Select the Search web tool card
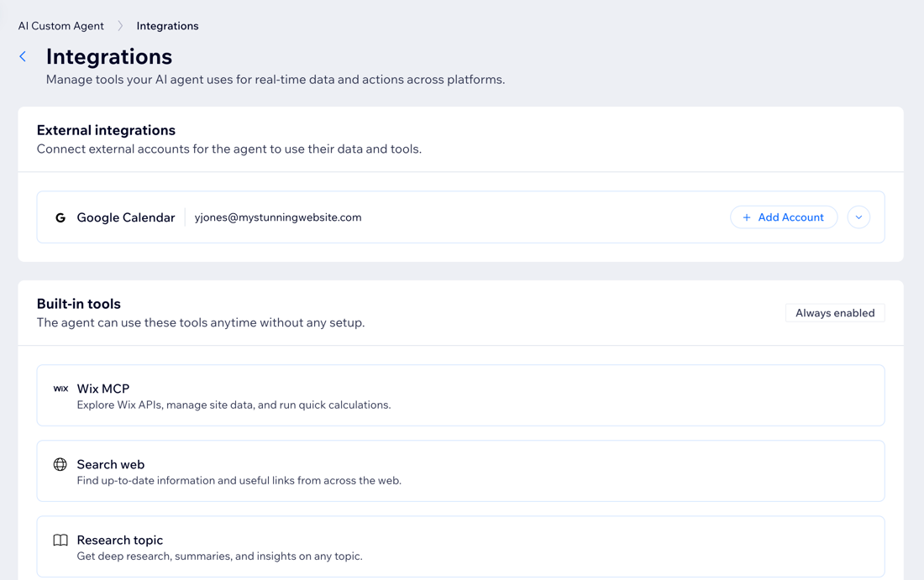The image size is (924, 580). click(x=460, y=470)
